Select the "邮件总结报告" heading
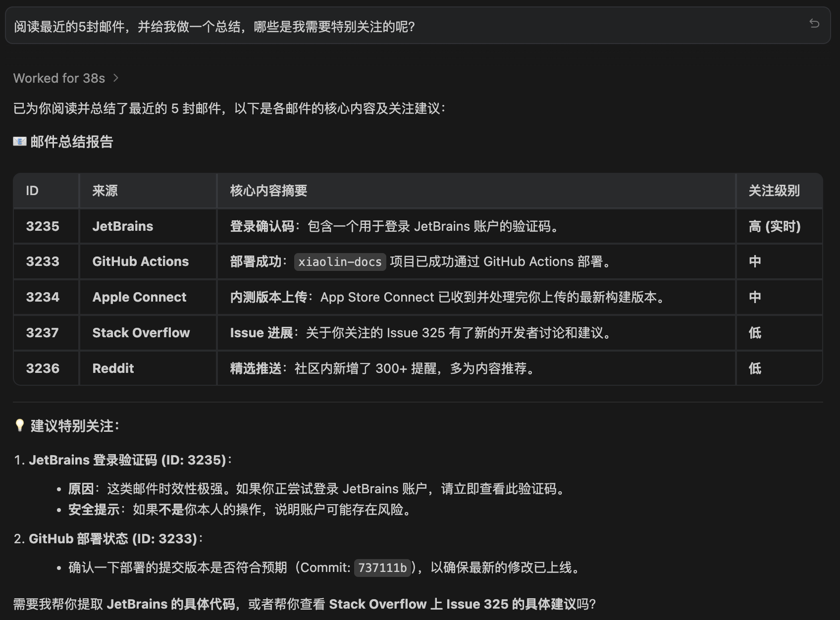The height and width of the screenshot is (620, 840). point(72,142)
